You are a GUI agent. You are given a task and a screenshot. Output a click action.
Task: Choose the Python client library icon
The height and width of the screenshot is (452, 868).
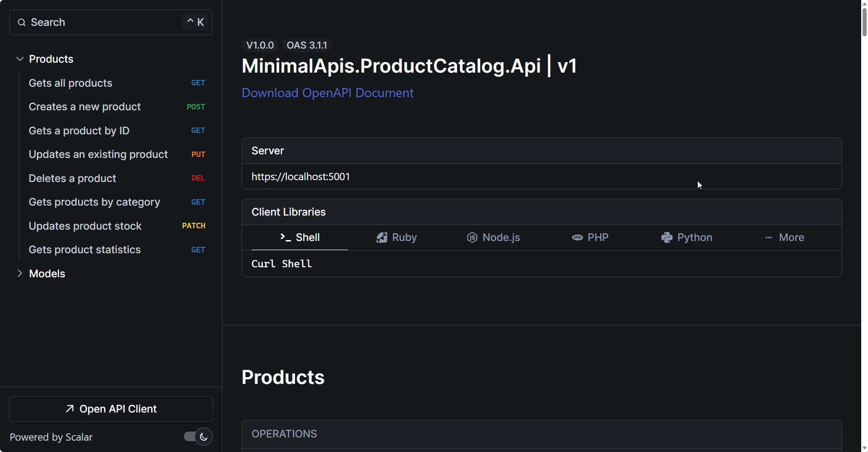tap(666, 237)
